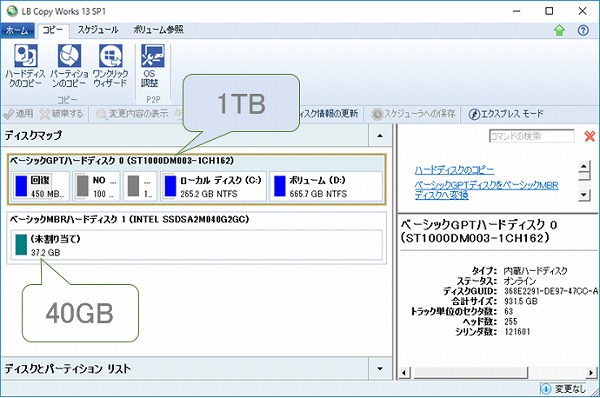Switch to the ボリューム参照 tab
This screenshot has height=398, width=600.
point(158,30)
